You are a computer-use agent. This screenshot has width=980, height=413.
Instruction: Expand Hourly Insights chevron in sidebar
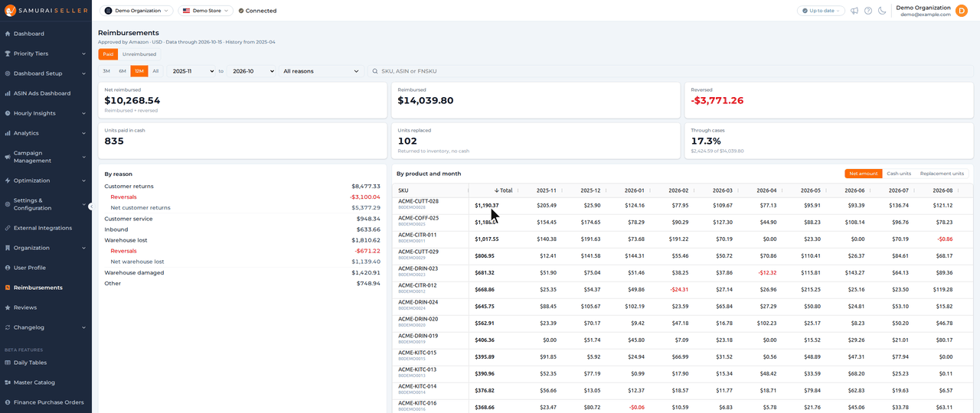coord(83,113)
